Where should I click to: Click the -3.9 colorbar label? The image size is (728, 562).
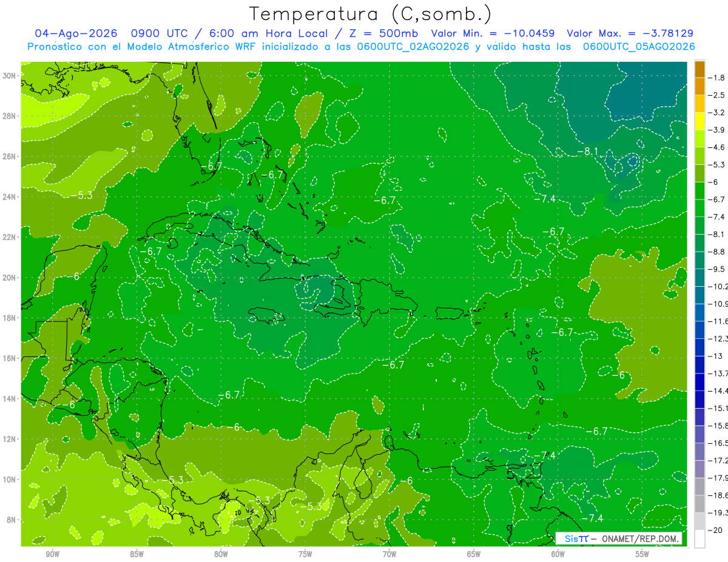pyautogui.click(x=718, y=130)
